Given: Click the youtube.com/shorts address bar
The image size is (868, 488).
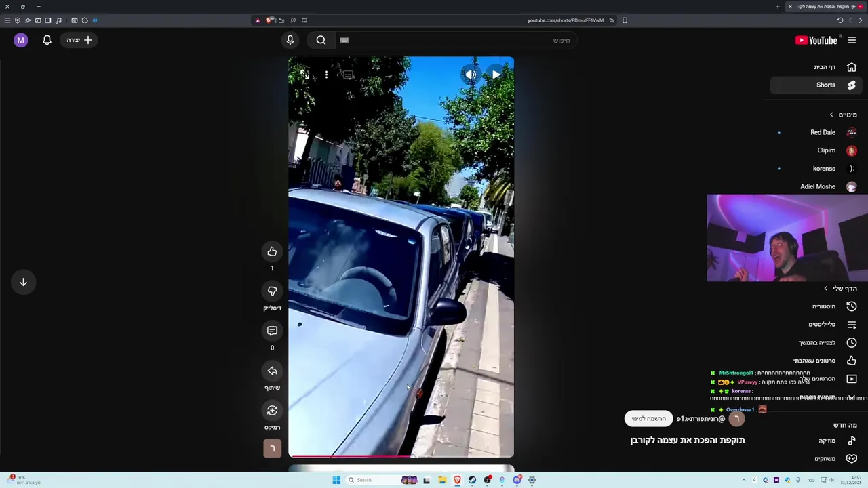Looking at the screenshot, I should click(x=566, y=20).
